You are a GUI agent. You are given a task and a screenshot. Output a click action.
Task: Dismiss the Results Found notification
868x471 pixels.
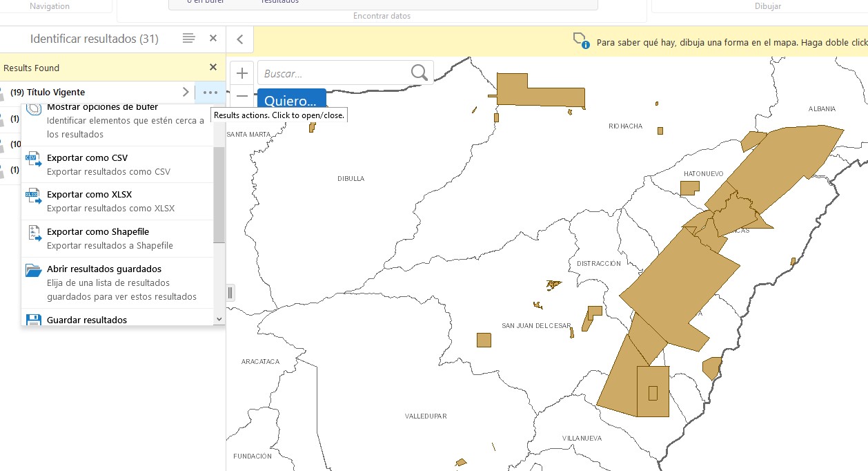point(213,67)
